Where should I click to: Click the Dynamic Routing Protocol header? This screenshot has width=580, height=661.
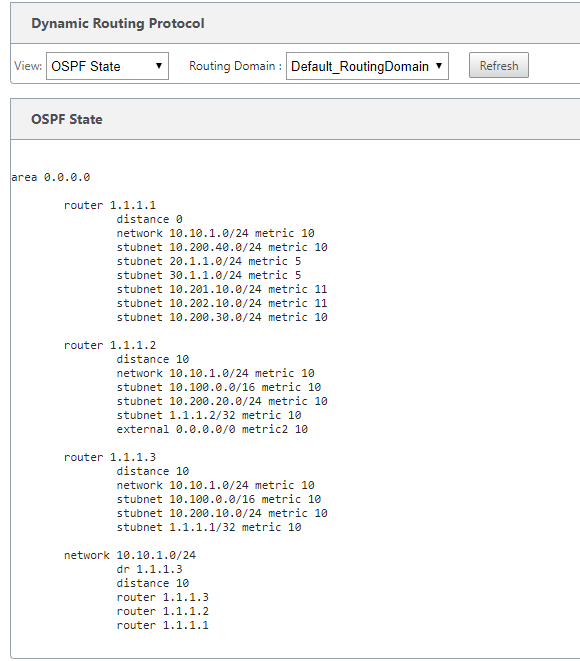118,23
